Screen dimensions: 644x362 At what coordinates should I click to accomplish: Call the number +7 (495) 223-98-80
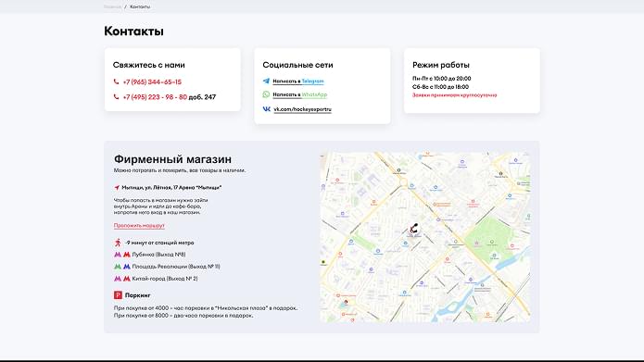pyautogui.click(x=155, y=97)
